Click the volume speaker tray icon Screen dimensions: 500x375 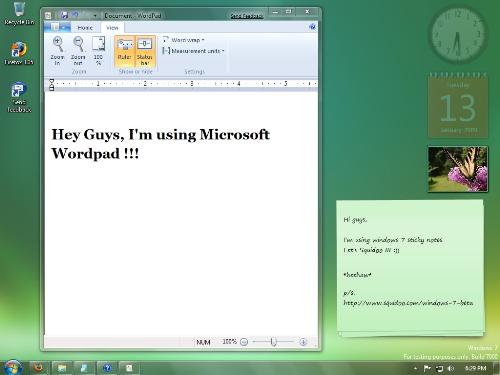click(451, 368)
